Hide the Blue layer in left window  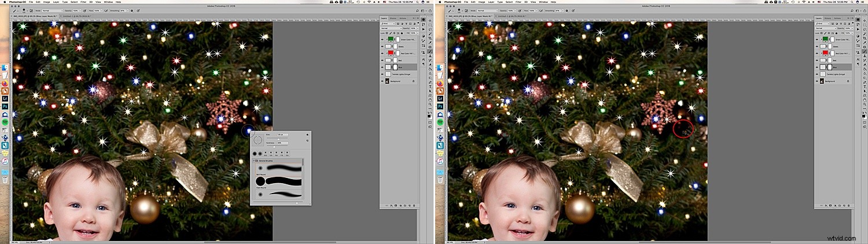382,67
